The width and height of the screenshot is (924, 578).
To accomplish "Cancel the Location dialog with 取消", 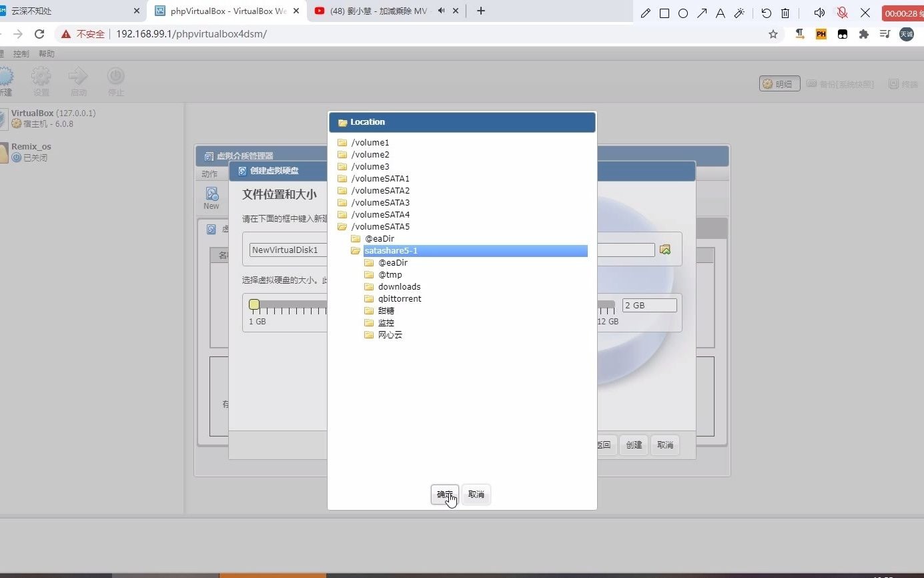I will coord(476,495).
